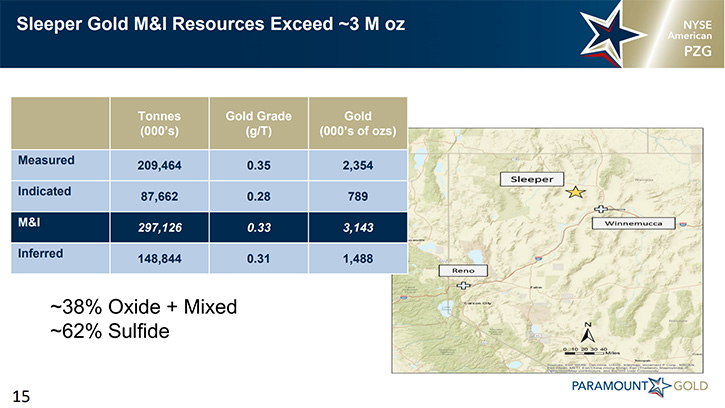Select the Inferred gold grade 0.31 cell

coord(259,258)
